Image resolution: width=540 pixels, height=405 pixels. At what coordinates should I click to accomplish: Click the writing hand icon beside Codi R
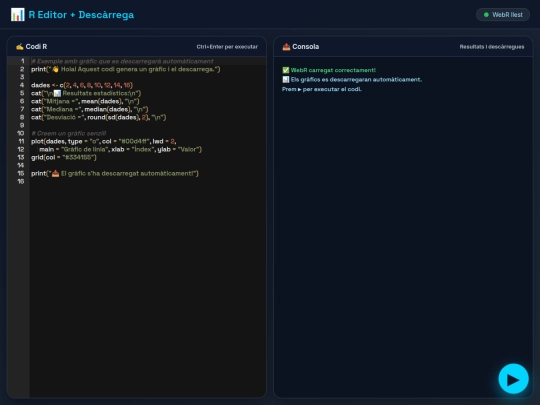point(20,46)
